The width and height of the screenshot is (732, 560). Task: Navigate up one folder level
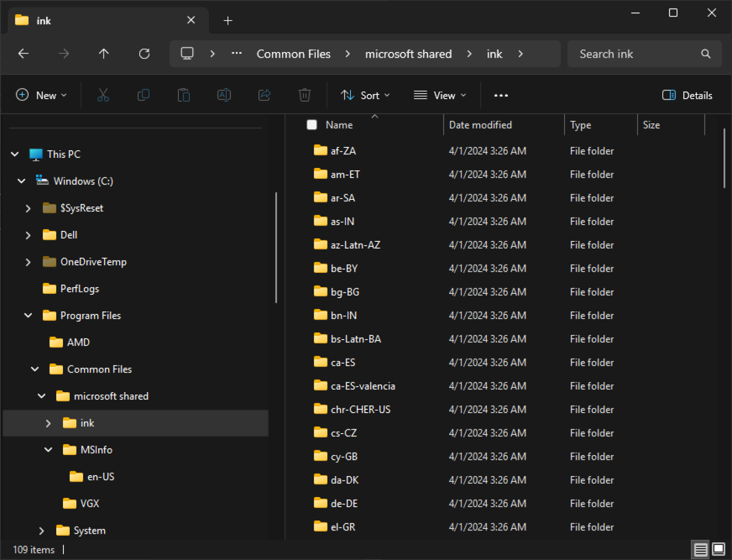(x=104, y=53)
